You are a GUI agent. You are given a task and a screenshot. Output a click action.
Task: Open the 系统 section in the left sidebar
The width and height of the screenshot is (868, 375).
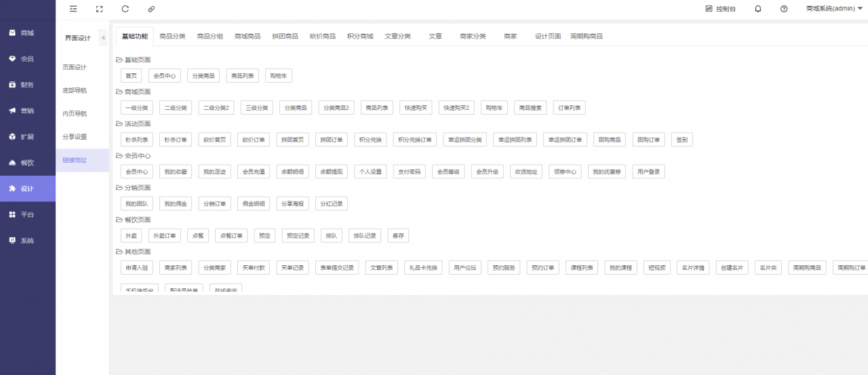tap(28, 240)
